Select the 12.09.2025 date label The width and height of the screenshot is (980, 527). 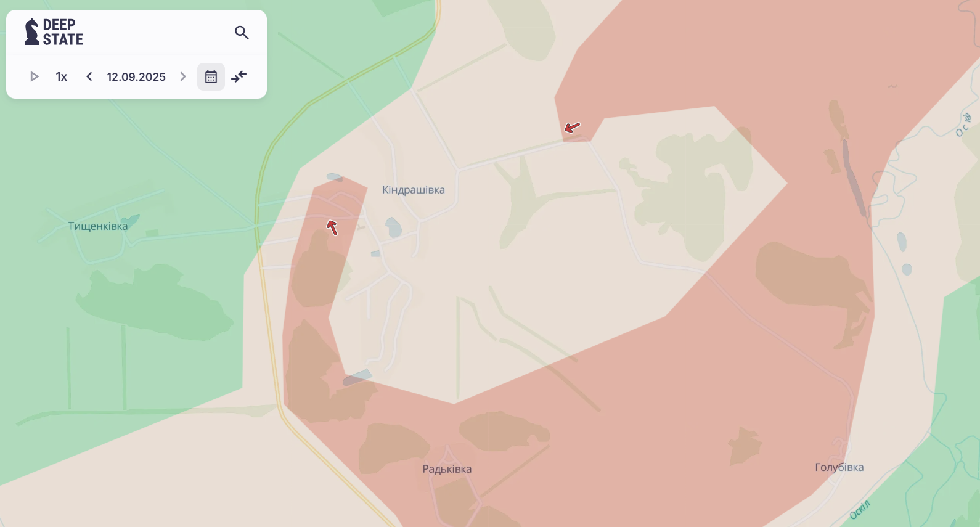136,76
